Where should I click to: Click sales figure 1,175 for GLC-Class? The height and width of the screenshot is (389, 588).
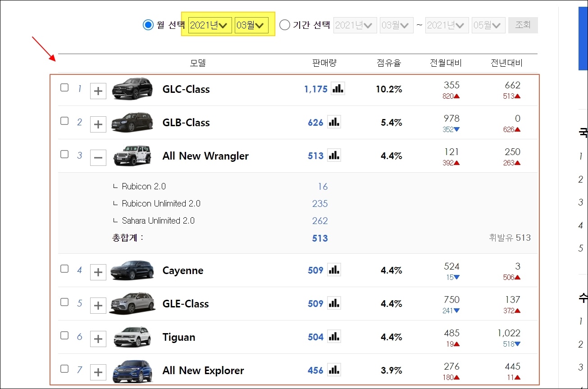pyautogui.click(x=316, y=89)
